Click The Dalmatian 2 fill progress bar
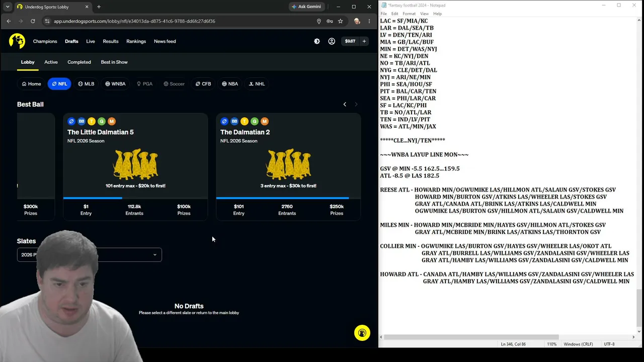The image size is (644, 362). [x=288, y=198]
